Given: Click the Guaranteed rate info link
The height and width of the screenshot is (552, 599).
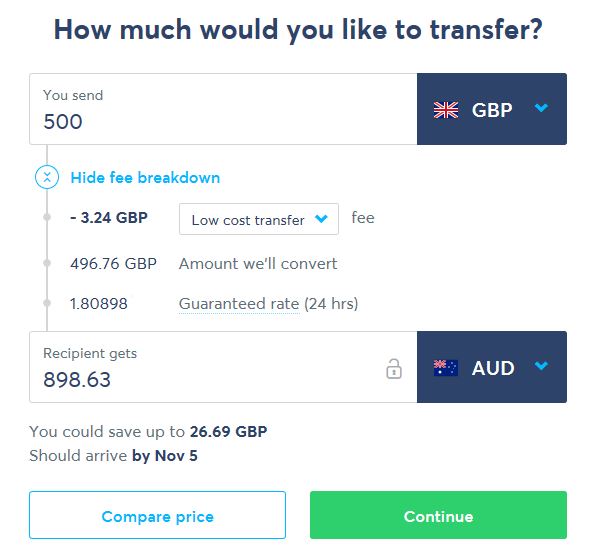Looking at the screenshot, I should [x=239, y=304].
